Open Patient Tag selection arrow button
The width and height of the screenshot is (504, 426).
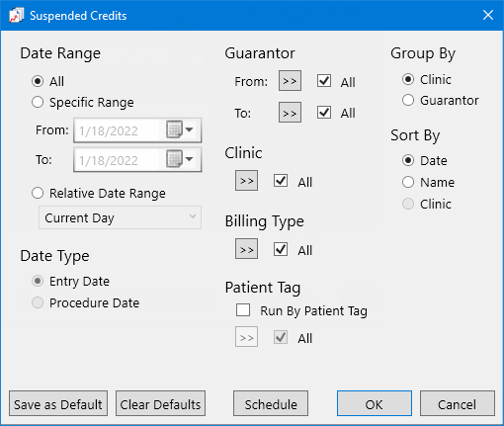[246, 337]
